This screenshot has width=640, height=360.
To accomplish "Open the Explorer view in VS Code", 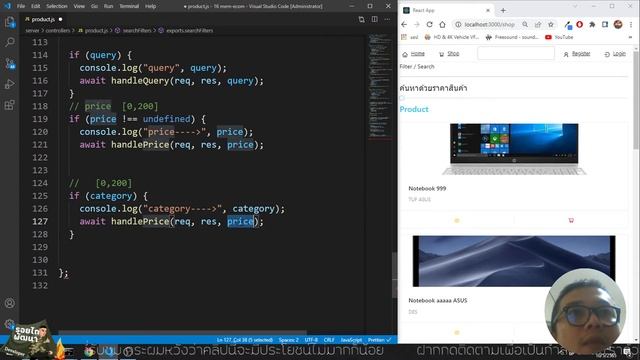I will [10, 22].
